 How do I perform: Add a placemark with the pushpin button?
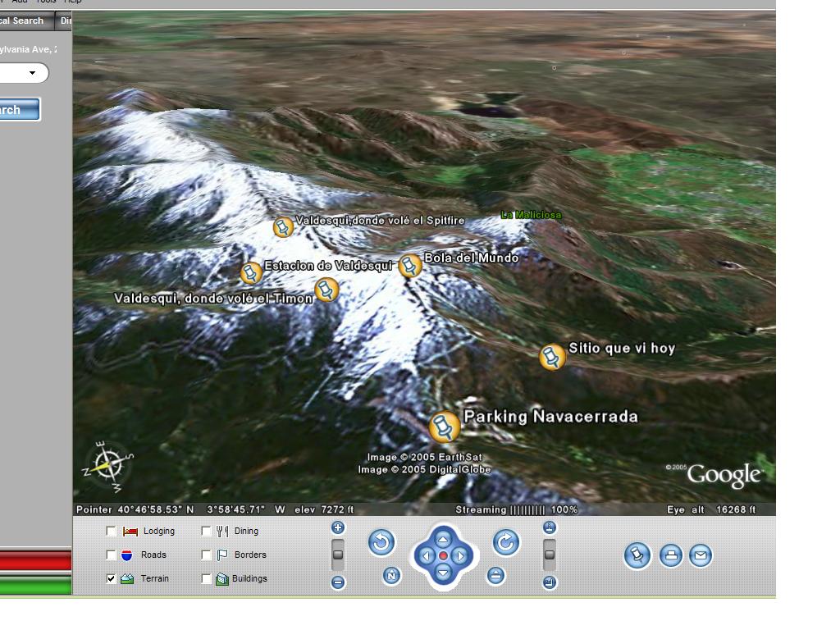click(x=637, y=555)
